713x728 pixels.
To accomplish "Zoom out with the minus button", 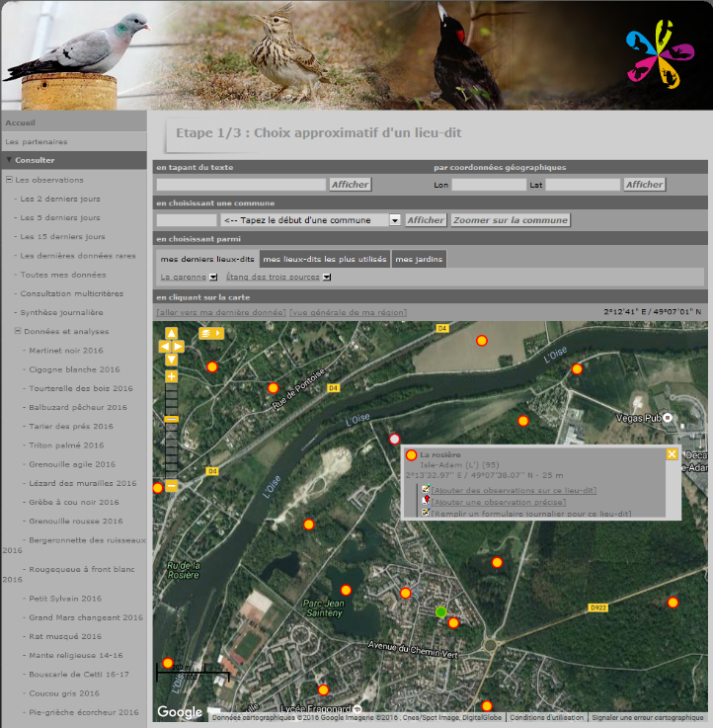I will (x=171, y=486).
